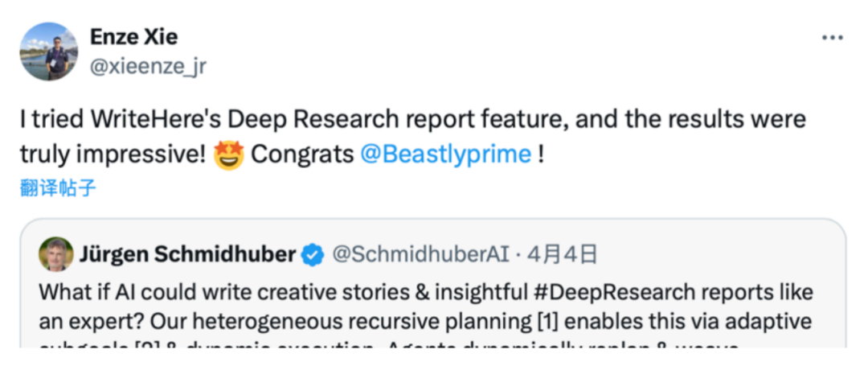Click the blue verified badge
This screenshot has width=868, height=366.
click(312, 256)
